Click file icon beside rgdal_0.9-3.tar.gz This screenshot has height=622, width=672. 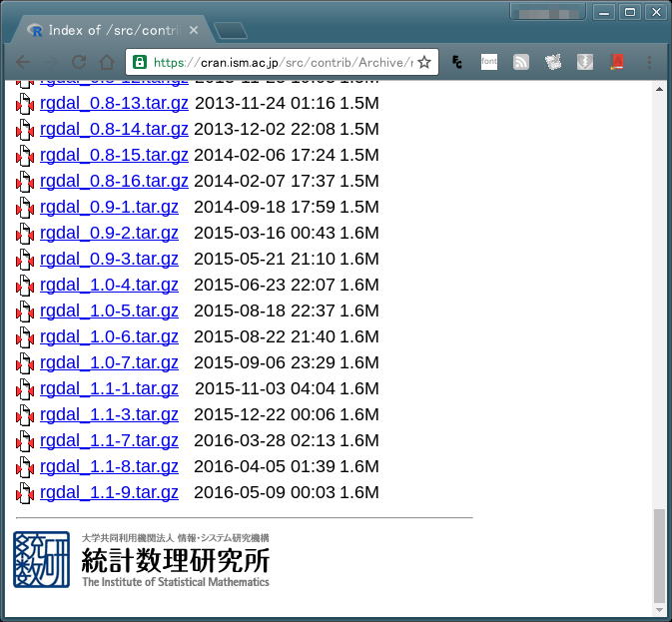pyautogui.click(x=25, y=260)
